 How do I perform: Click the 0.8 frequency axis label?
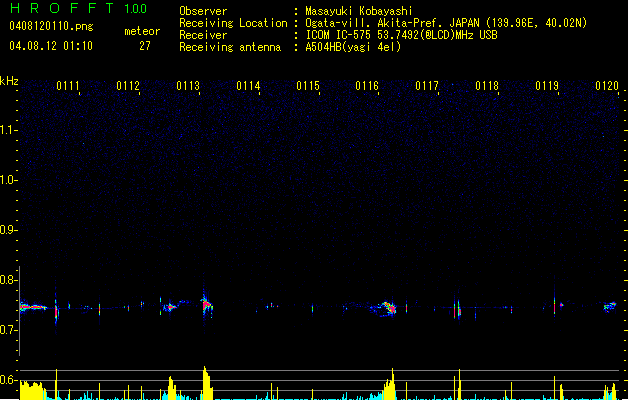tap(8, 280)
